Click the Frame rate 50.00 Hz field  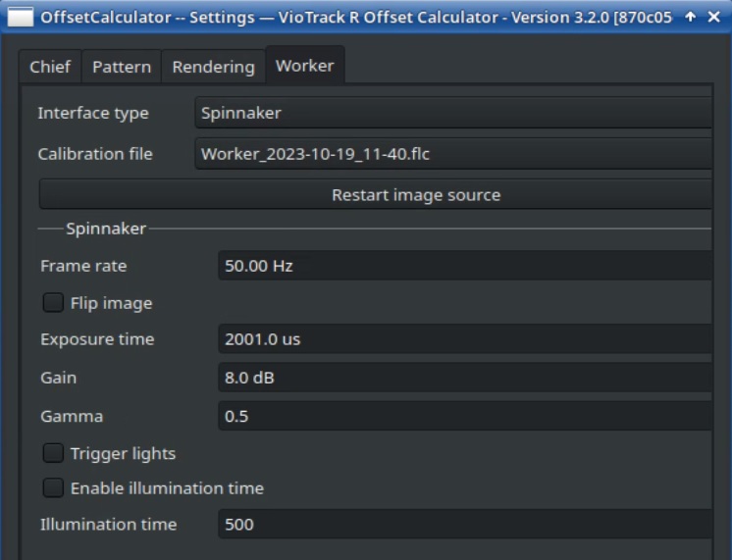click(463, 266)
